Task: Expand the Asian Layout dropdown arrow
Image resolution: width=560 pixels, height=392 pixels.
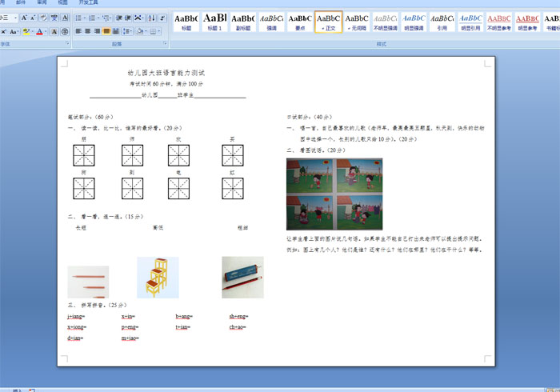Action: [x=143, y=18]
